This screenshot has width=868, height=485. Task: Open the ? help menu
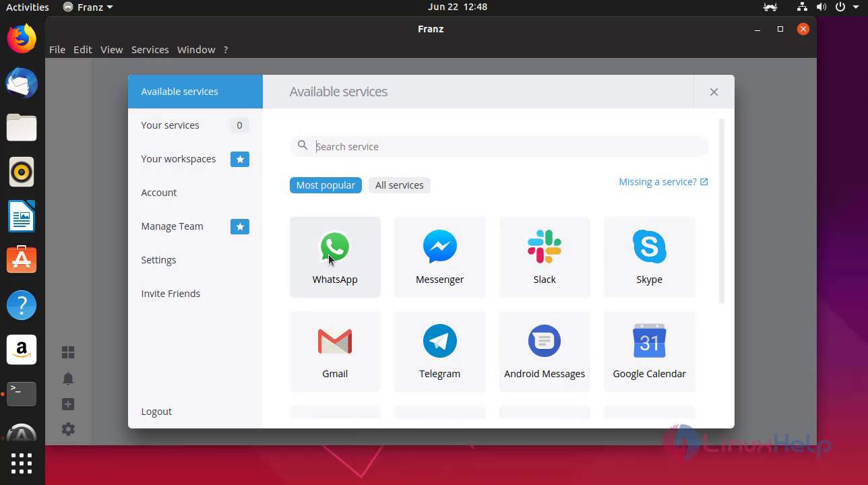pyautogui.click(x=226, y=50)
